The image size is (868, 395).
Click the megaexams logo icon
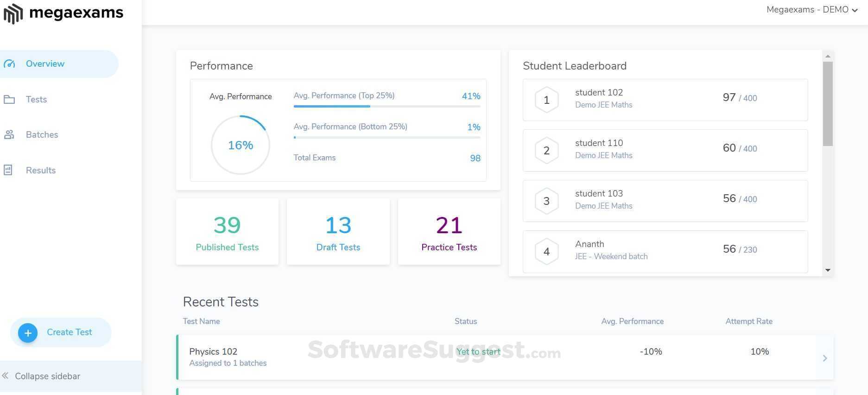[x=13, y=13]
